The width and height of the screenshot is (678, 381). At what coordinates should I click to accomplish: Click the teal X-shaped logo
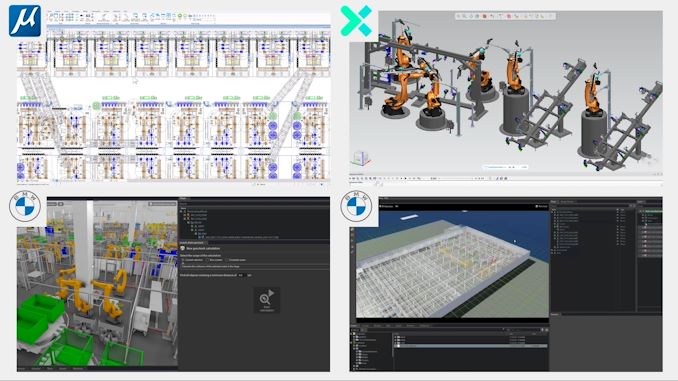pyautogui.click(x=356, y=21)
